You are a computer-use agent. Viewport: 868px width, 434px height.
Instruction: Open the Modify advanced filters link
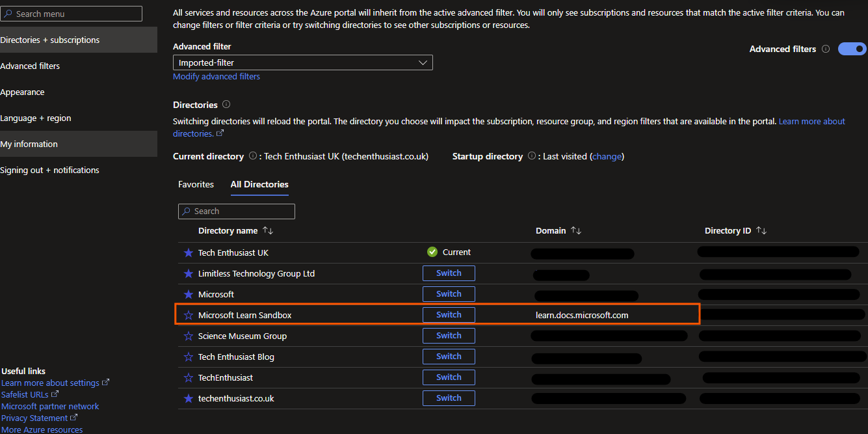coord(216,76)
